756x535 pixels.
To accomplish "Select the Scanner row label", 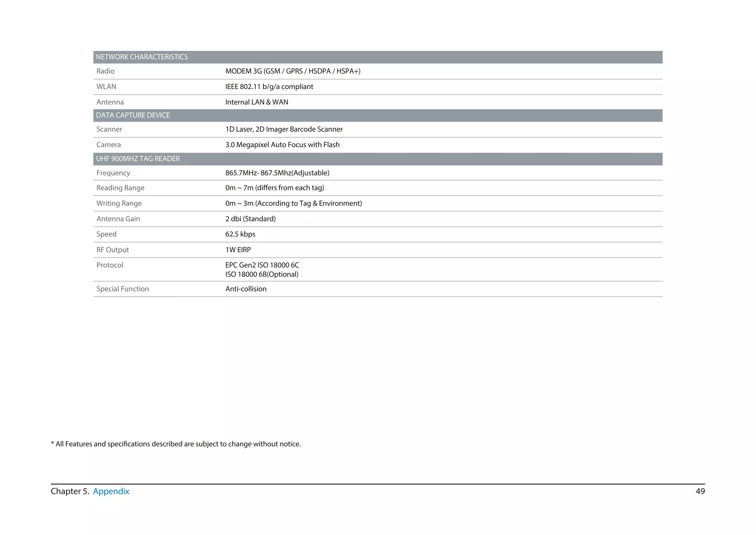I will coord(109,129).
